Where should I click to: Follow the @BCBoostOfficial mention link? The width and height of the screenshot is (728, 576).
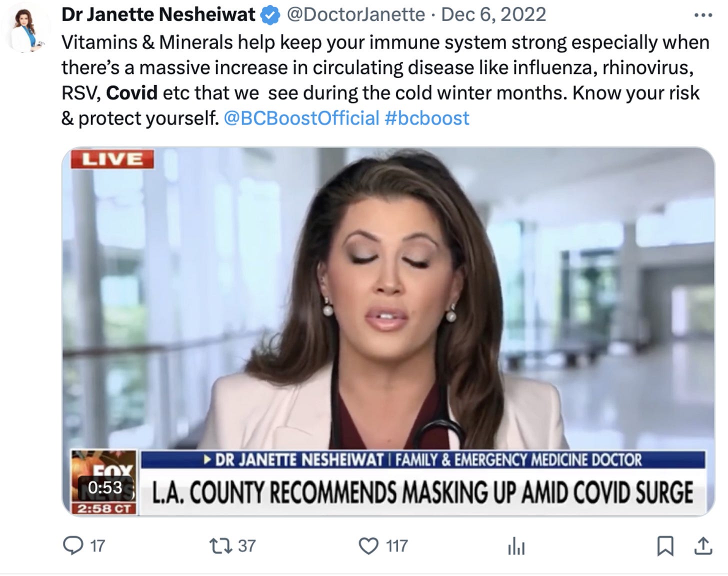pos(301,118)
